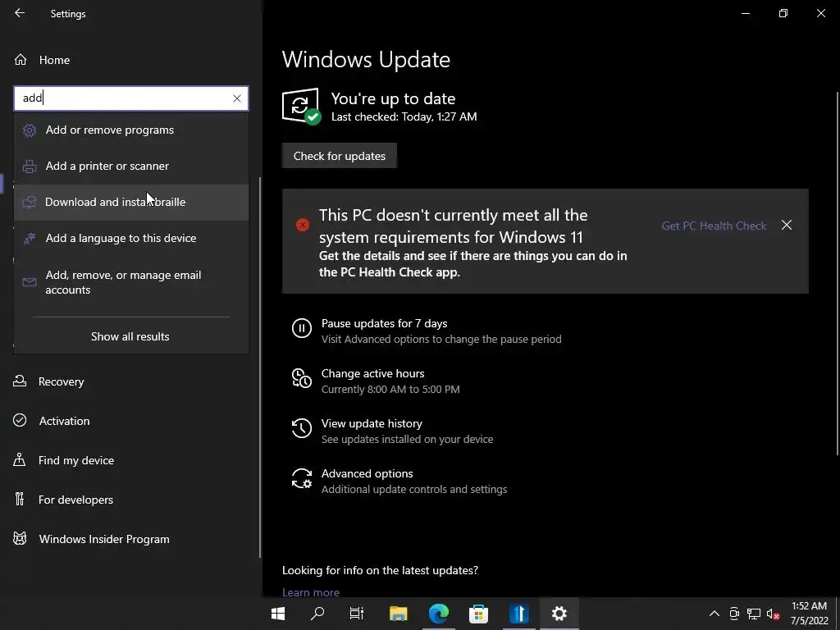Choose Download and install braille result
Screen dimensions: 840x630
pyautogui.click(x=131, y=202)
